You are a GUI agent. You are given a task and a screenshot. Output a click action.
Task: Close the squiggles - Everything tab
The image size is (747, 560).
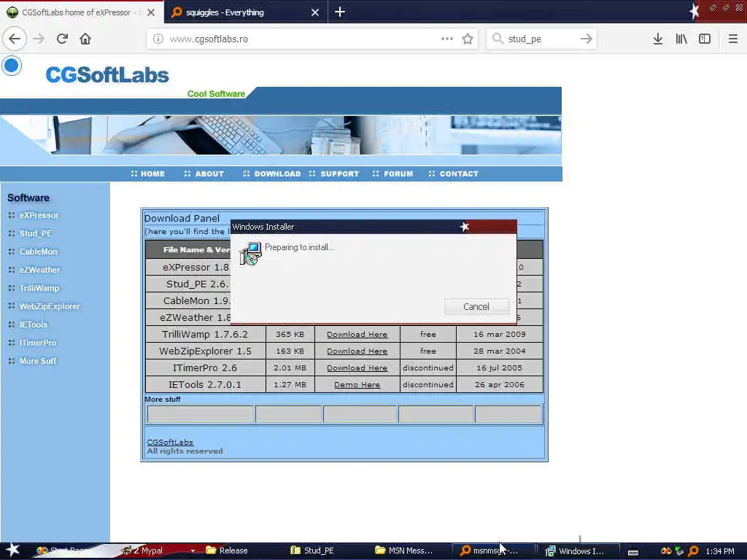(x=315, y=12)
